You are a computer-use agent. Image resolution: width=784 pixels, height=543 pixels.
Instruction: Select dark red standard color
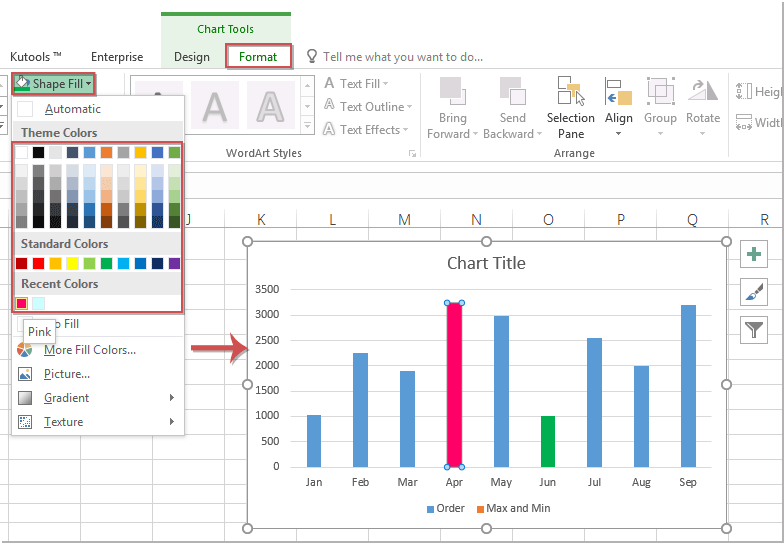tap(22, 263)
